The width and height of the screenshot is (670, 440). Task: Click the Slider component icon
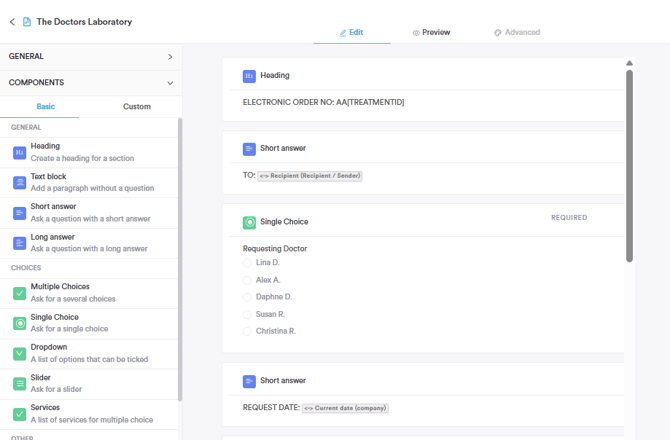pos(19,383)
